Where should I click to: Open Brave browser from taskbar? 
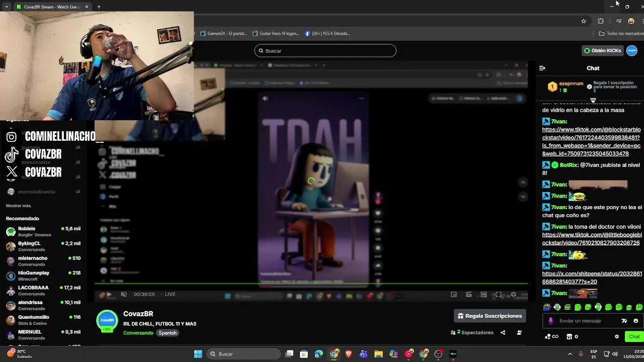[349, 354]
